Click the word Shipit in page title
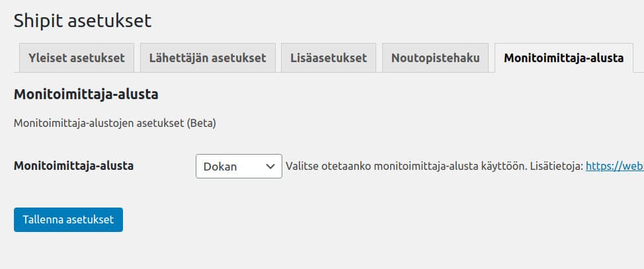The image size is (644, 269). coord(38,20)
